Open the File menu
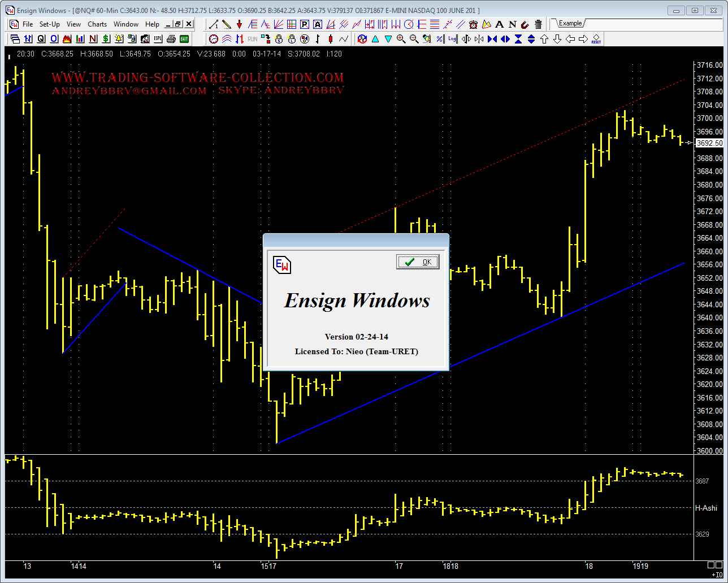 coord(27,24)
